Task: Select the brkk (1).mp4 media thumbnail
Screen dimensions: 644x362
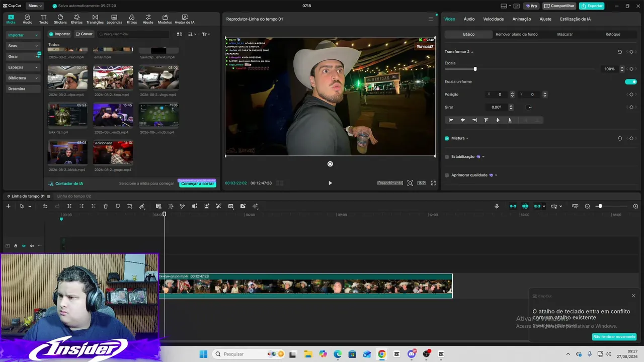Action: 67,115
